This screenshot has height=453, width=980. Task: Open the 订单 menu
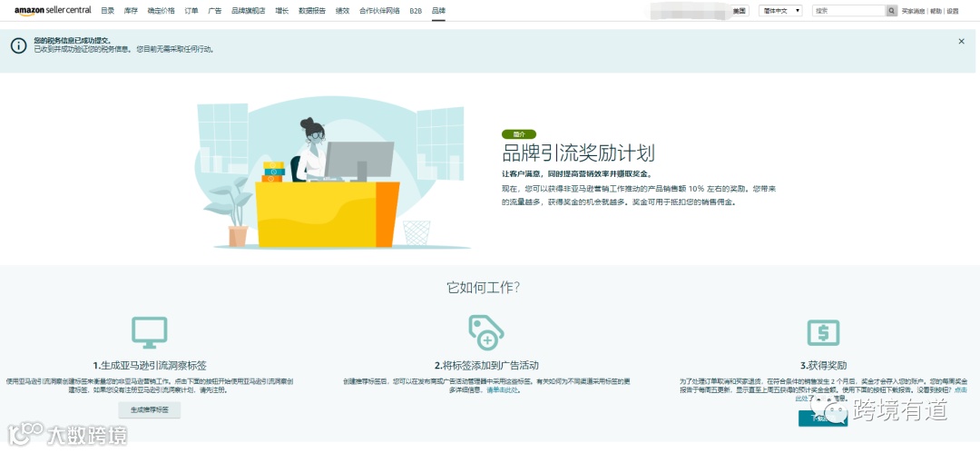tap(191, 11)
